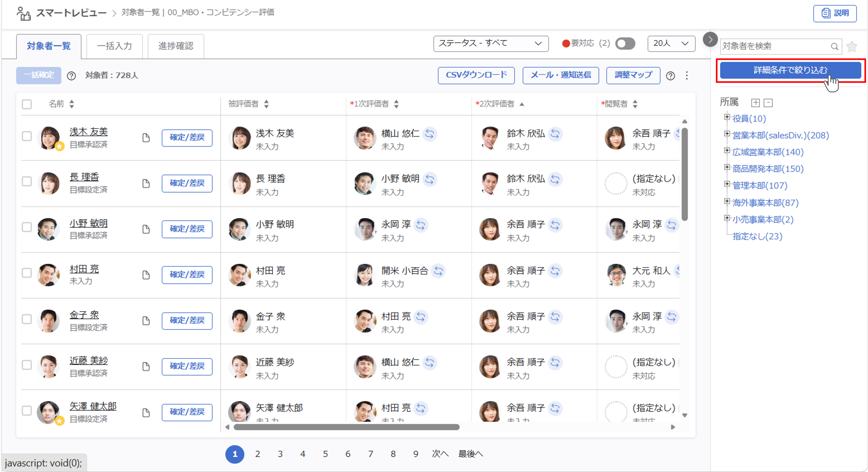Check the 浅木 友美 row checkbox
Screen dimensions: 868x472
27,136
